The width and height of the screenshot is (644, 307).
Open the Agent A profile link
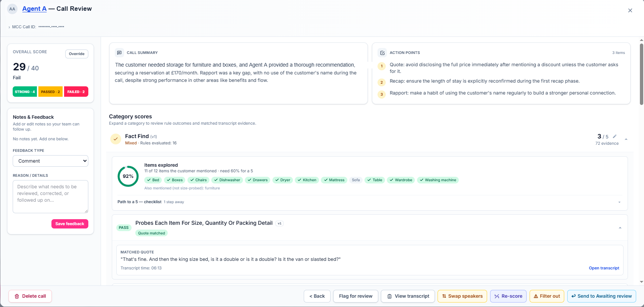click(x=34, y=9)
